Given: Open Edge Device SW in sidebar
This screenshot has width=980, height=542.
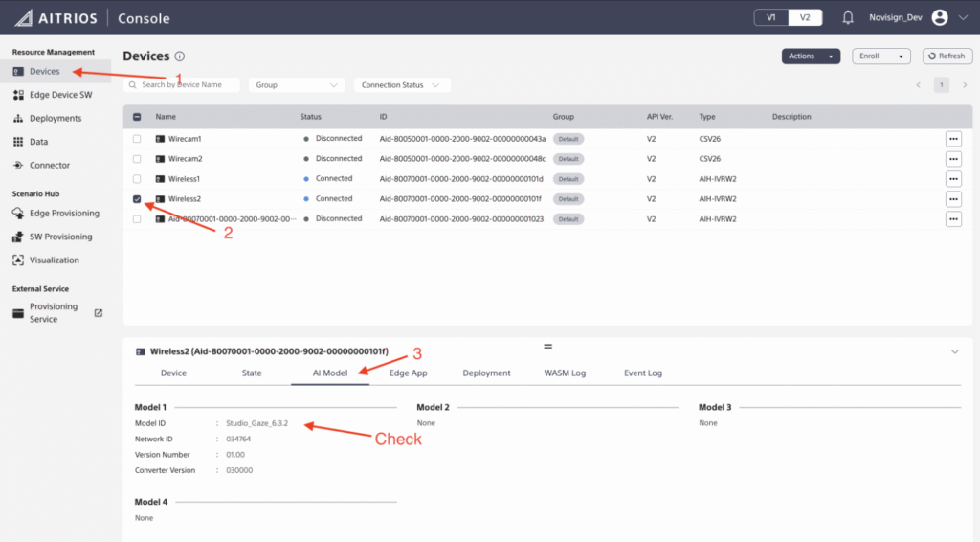Looking at the screenshot, I should (x=59, y=95).
